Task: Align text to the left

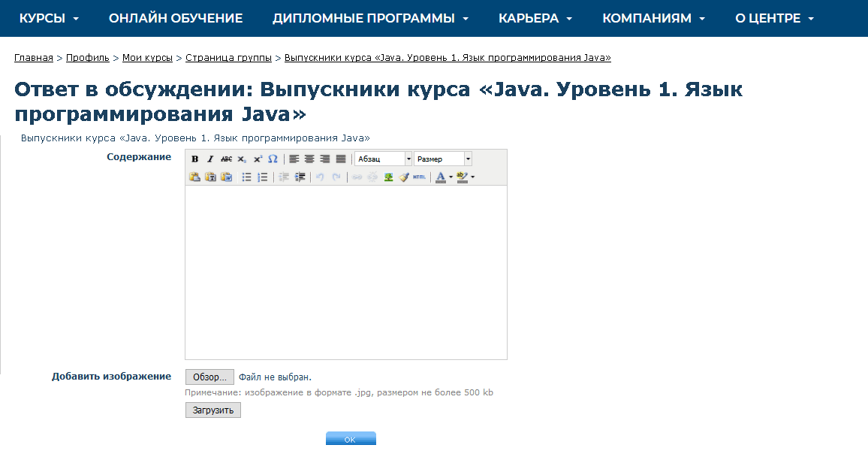Action: pos(294,159)
